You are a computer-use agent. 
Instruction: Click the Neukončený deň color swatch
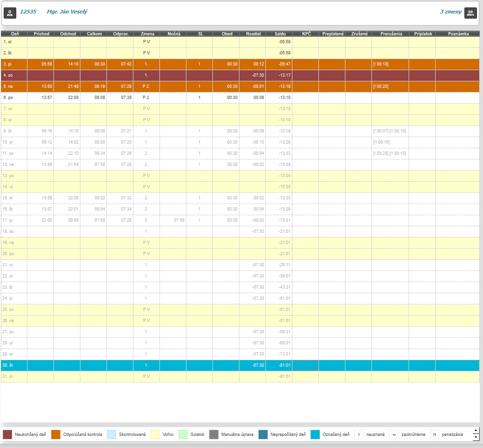7,435
